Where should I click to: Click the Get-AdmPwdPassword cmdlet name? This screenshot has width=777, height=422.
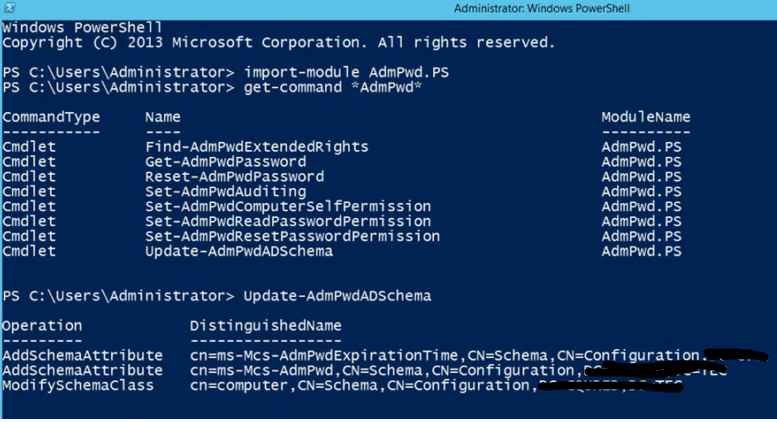coord(225,162)
